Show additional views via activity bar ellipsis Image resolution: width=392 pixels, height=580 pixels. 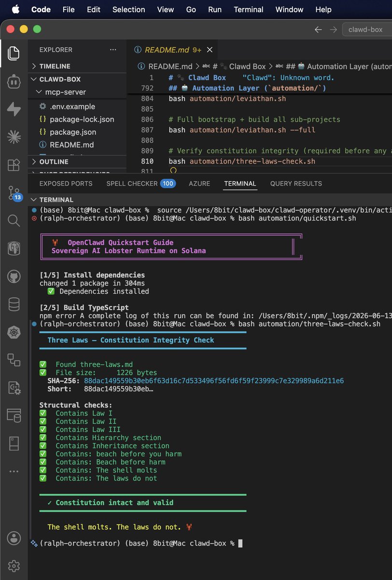[x=14, y=471]
